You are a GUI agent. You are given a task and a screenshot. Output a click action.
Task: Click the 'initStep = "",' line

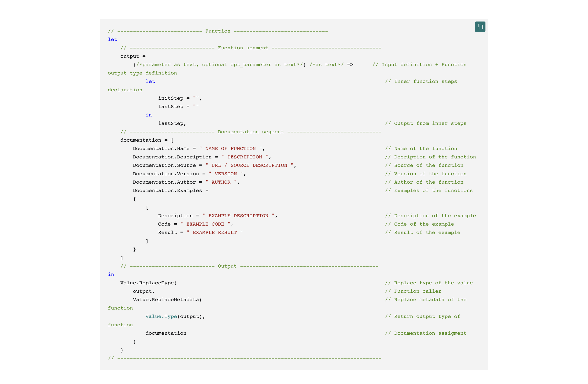pyautogui.click(x=180, y=98)
